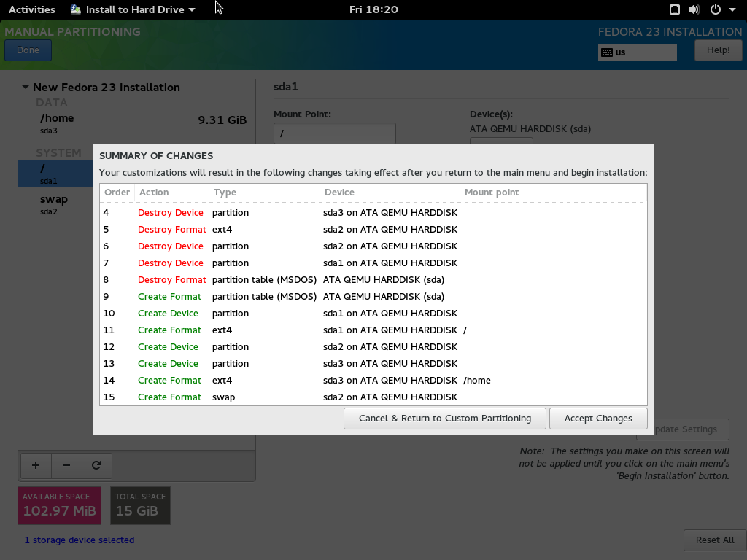
Task: Click the Device column header
Action: 390,192
